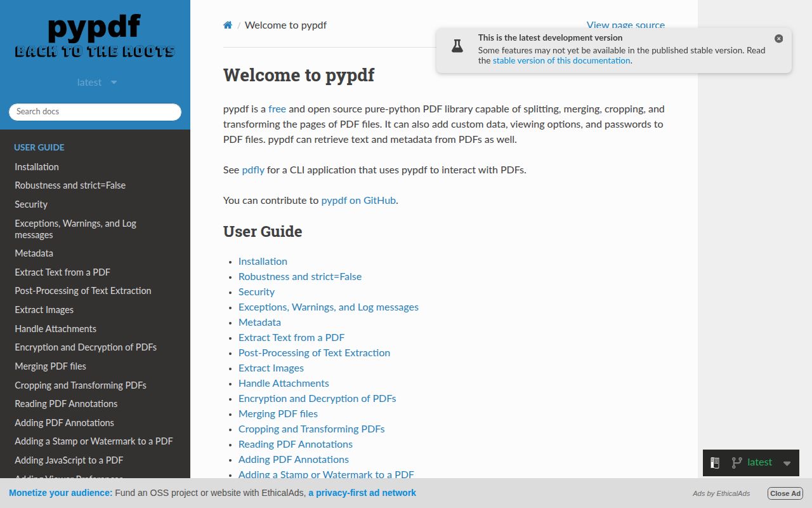Select Metadata in the sidebar
Image resolution: width=812 pixels, height=508 pixels.
(34, 253)
